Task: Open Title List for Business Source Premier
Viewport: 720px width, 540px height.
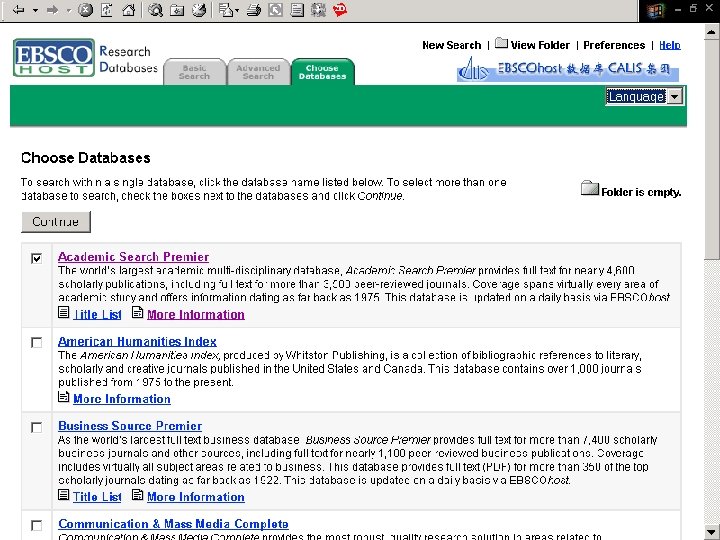Action: pyautogui.click(x=97, y=497)
